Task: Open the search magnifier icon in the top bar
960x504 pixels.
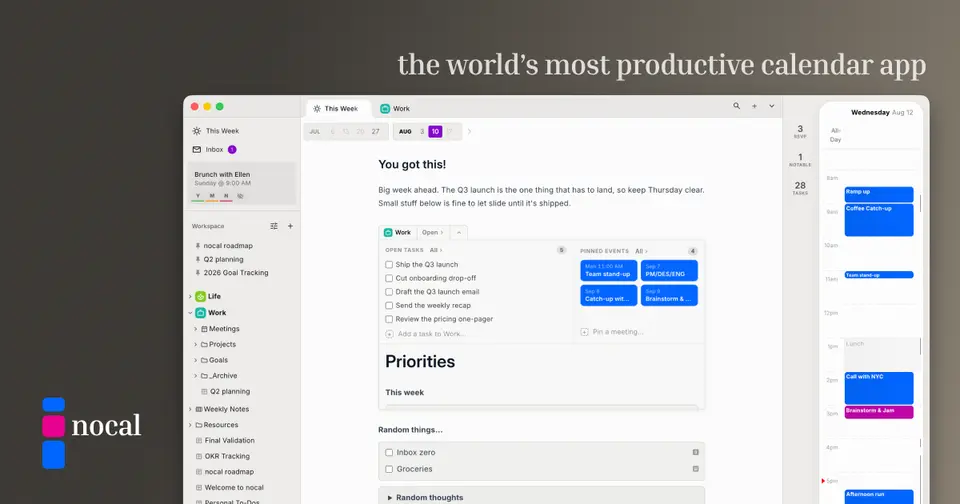Action: click(x=737, y=106)
